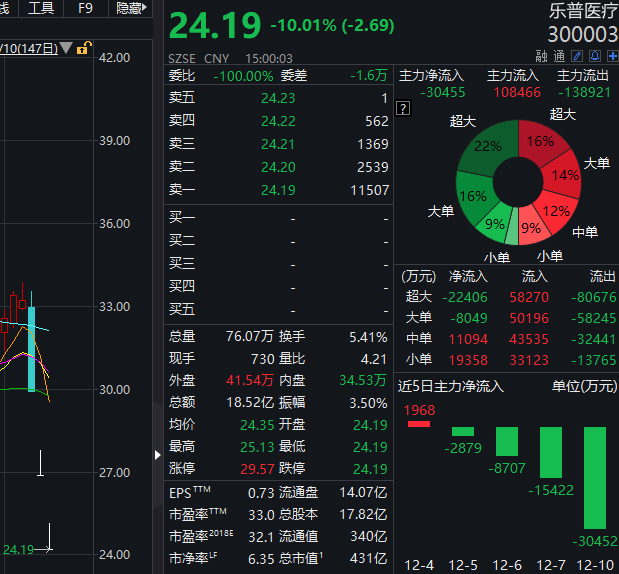Click the cyan candlestick on the chart
Image resolution: width=619 pixels, height=574 pixels.
point(32,348)
